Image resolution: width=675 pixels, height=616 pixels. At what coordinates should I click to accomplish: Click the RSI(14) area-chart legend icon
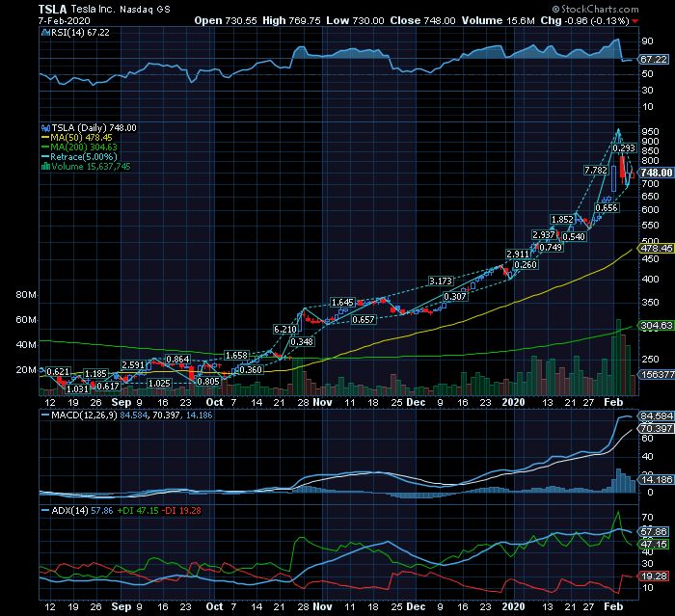45,32
